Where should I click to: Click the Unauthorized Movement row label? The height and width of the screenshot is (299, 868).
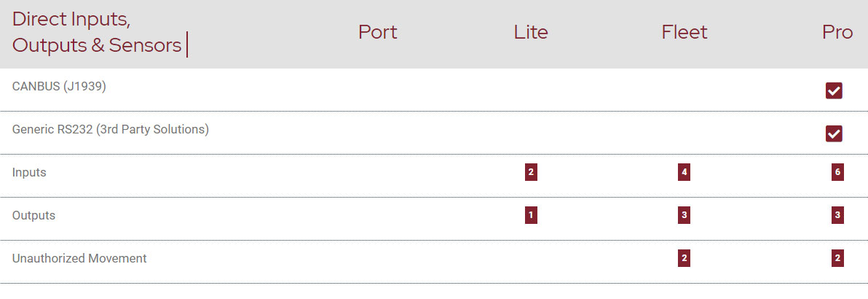click(x=79, y=258)
